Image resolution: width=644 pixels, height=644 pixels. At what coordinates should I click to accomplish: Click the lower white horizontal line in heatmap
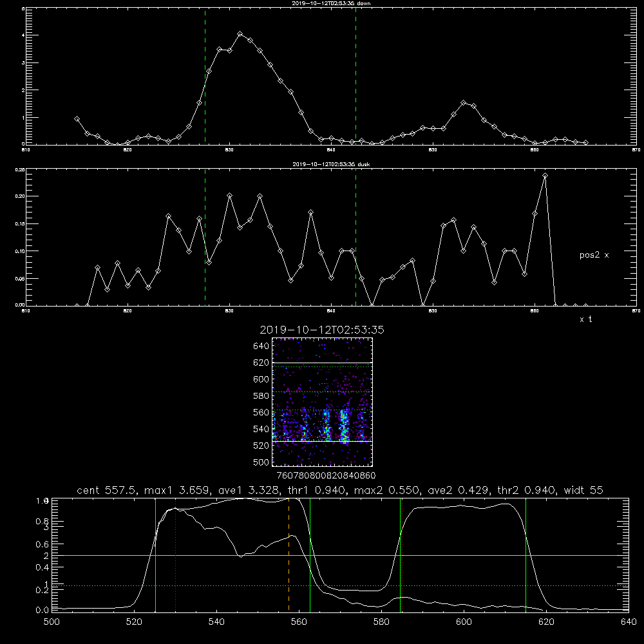pyautogui.click(x=322, y=441)
